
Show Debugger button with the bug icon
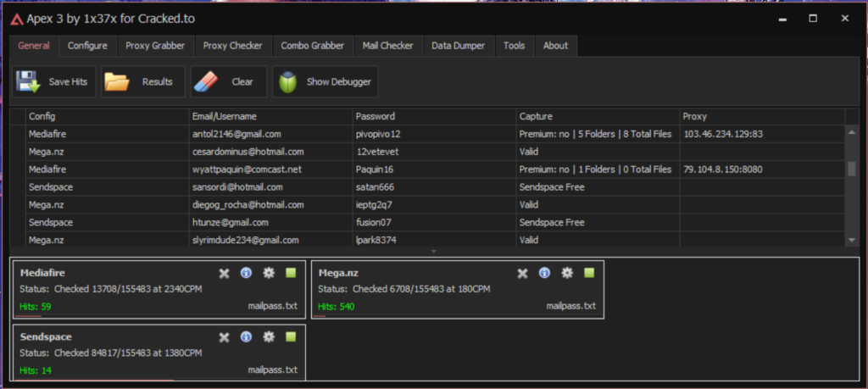click(x=325, y=82)
